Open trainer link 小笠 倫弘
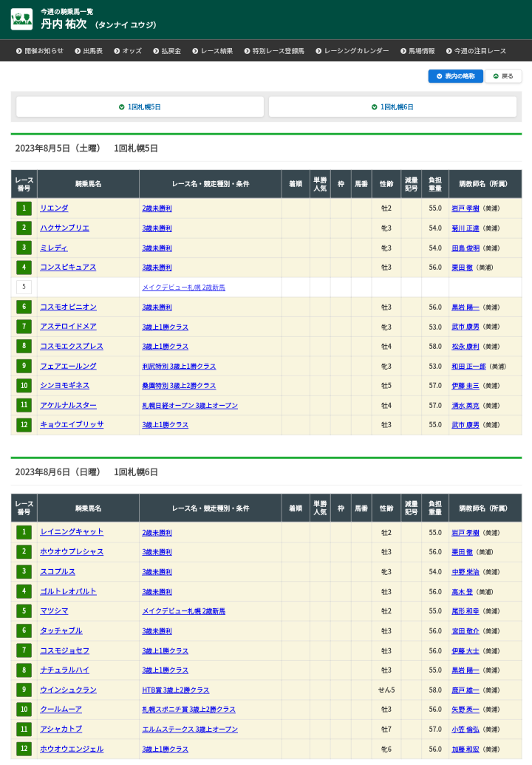Viewport: 532px width, 765px height. pyautogui.click(x=465, y=730)
